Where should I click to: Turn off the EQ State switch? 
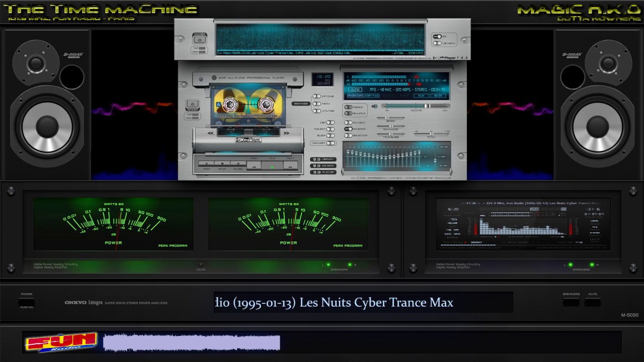coord(348,129)
